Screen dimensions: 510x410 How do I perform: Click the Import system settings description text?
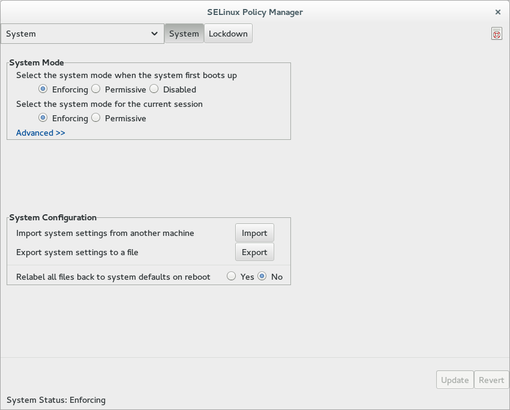pos(105,233)
